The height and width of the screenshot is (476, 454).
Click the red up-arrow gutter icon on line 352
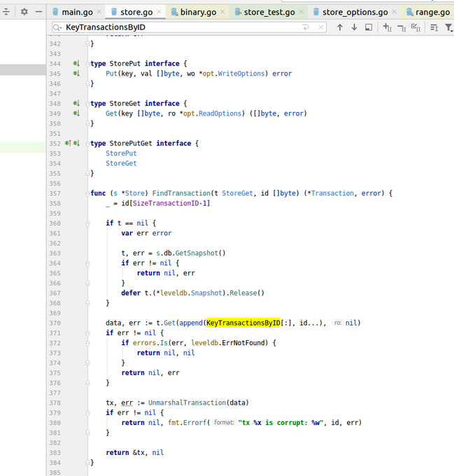[68, 143]
